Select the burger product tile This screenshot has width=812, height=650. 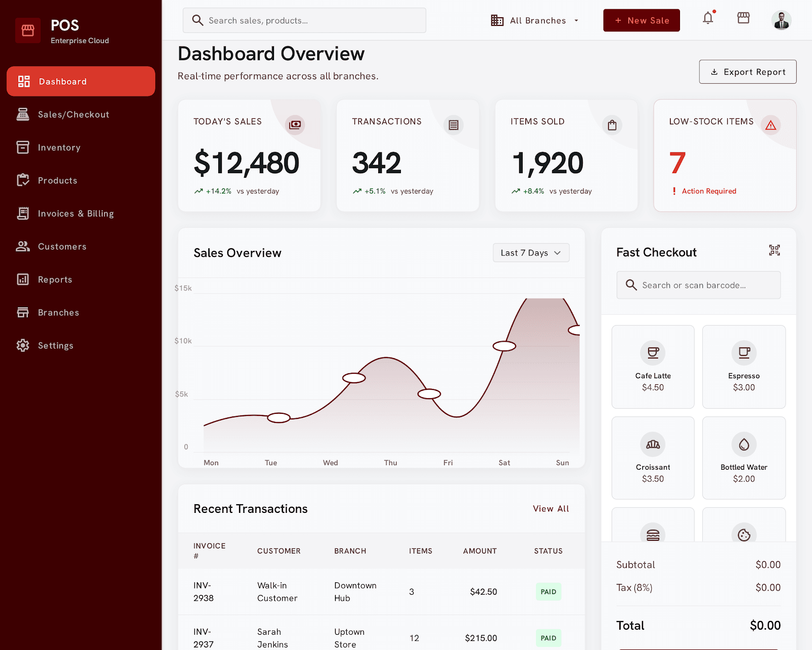[653, 525]
